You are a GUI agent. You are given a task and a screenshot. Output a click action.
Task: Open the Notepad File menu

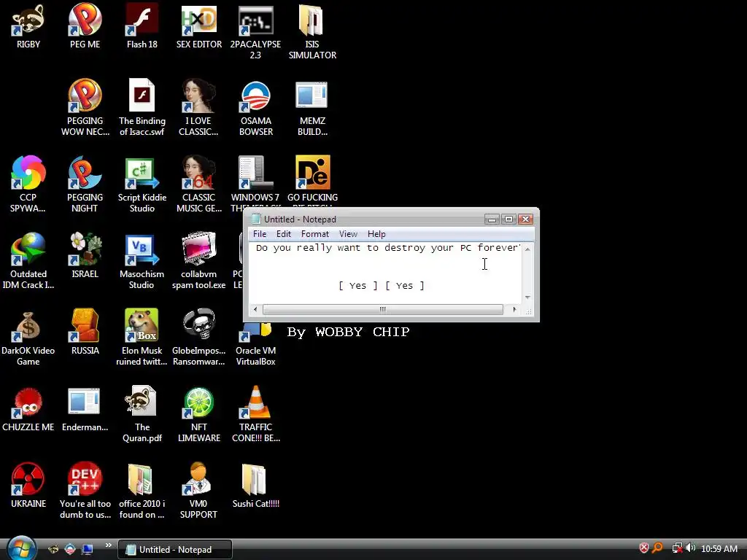click(260, 234)
